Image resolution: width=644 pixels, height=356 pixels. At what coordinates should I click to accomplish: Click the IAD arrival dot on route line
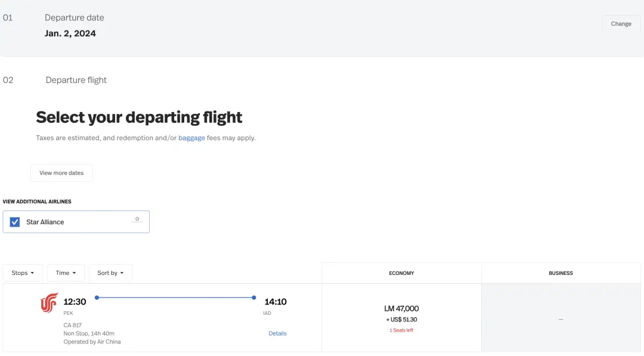click(254, 298)
